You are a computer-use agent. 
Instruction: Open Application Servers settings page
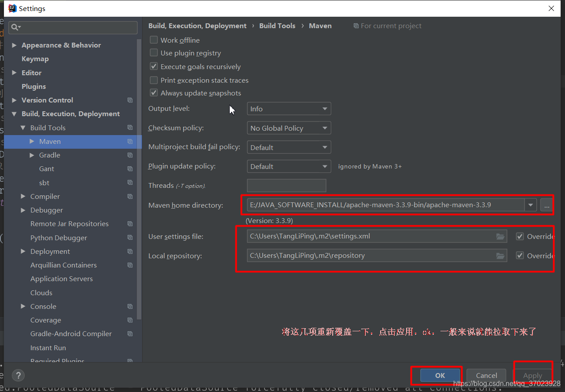62,279
